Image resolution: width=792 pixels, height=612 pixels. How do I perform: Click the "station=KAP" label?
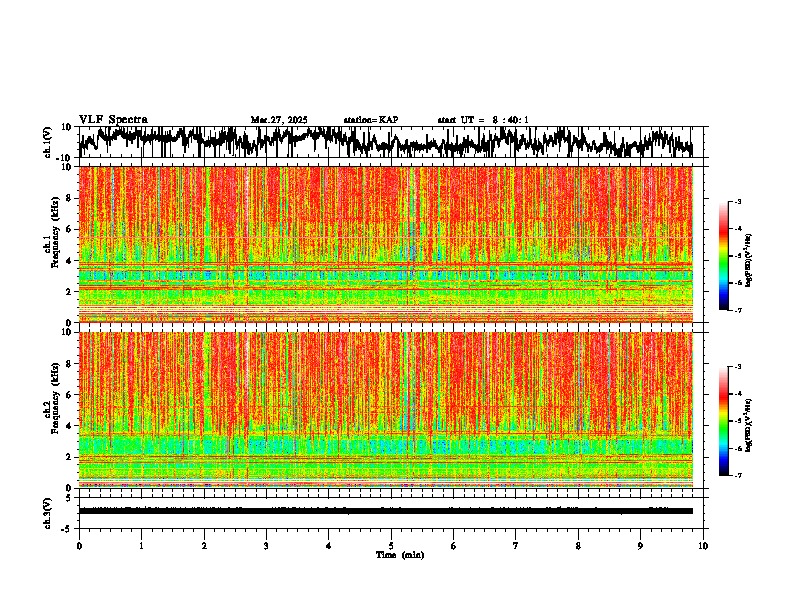371,120
